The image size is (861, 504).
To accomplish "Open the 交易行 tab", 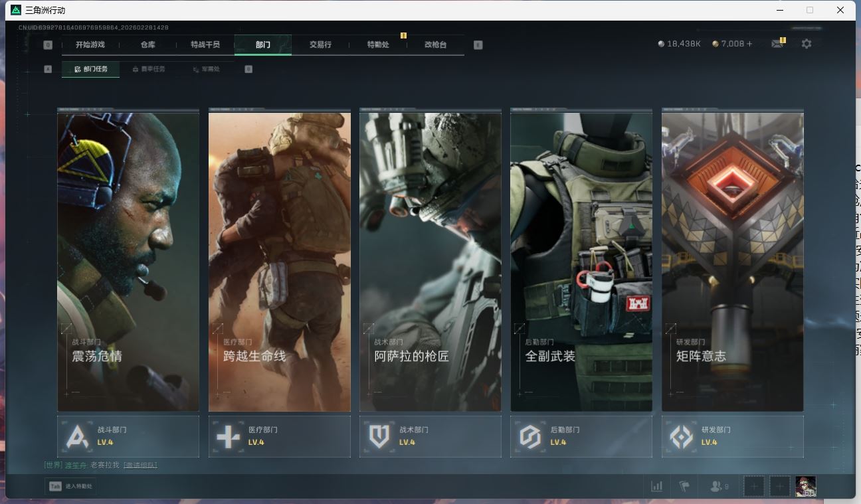I will 320,44.
